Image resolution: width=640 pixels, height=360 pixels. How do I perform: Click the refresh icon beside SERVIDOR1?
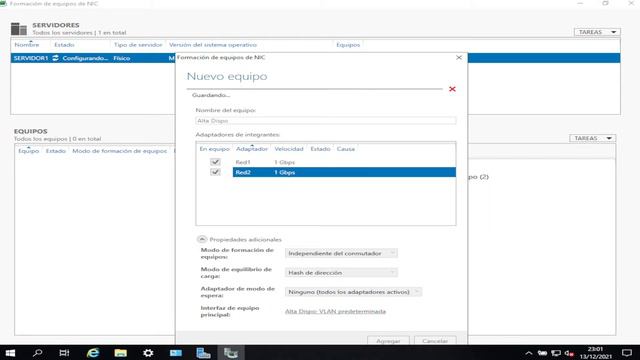pos(56,58)
